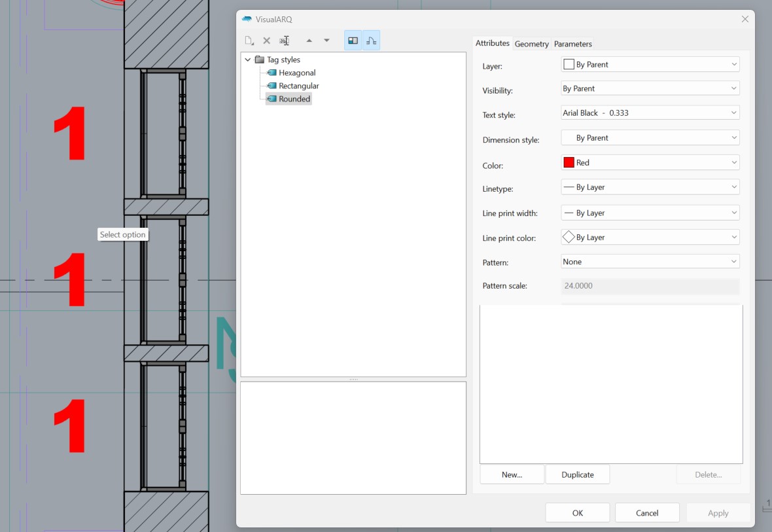Click the Rename style toolbar icon
The image size is (772, 532).
coord(285,41)
